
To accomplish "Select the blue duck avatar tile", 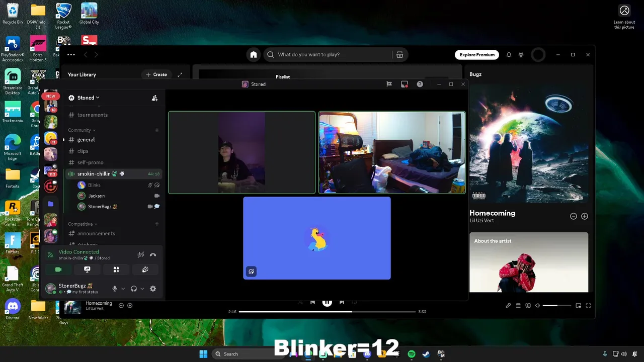I will pyautogui.click(x=317, y=238).
